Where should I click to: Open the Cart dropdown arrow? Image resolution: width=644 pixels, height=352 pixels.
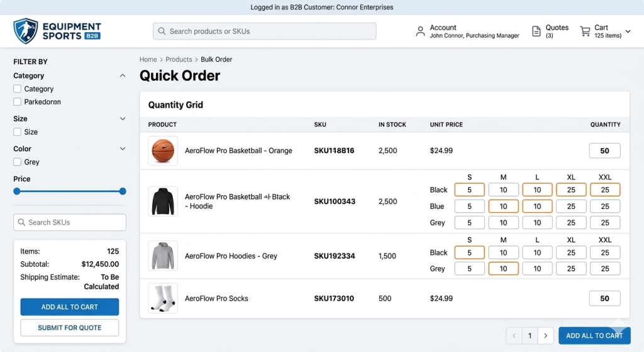tap(628, 31)
